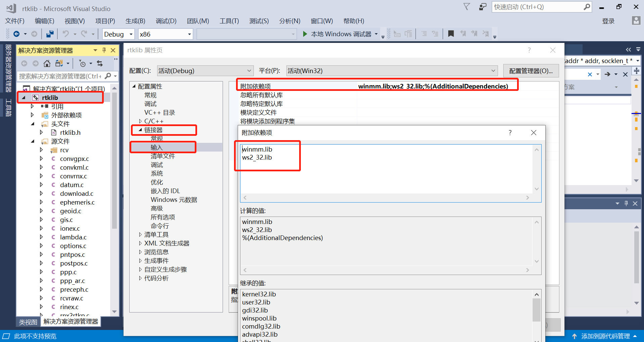This screenshot has height=342, width=644.
Task: Click the bookmark icon in toolbar
Action: (x=451, y=34)
